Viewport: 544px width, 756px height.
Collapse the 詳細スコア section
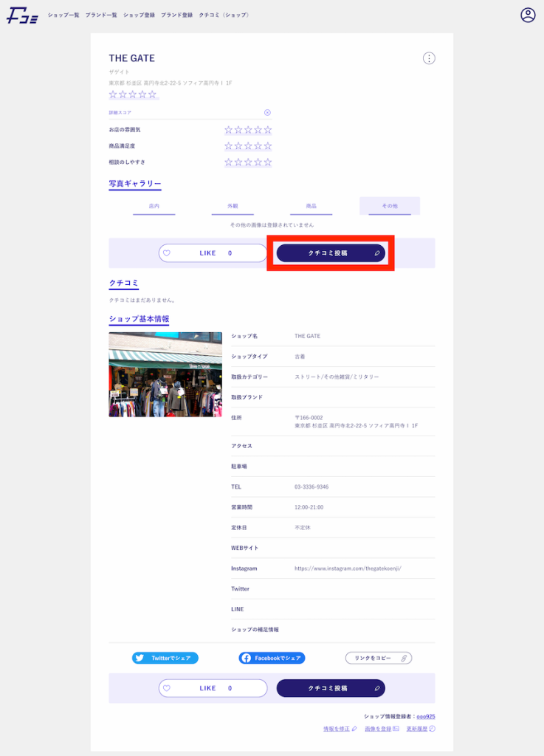(x=267, y=113)
